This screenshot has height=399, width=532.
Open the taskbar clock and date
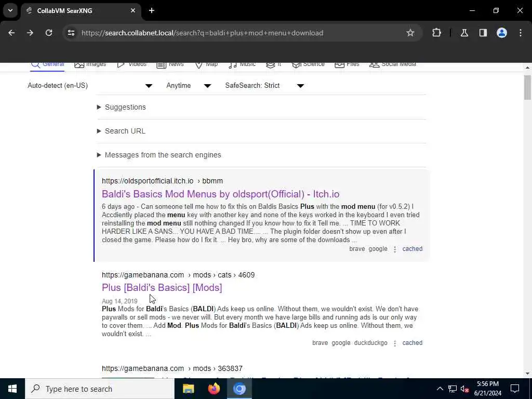487,389
